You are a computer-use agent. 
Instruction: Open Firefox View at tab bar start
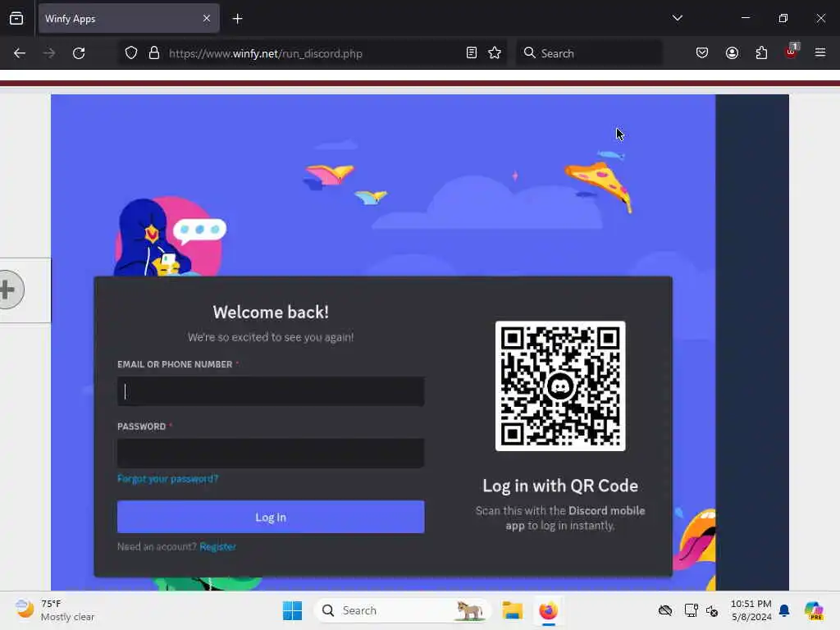(x=16, y=18)
